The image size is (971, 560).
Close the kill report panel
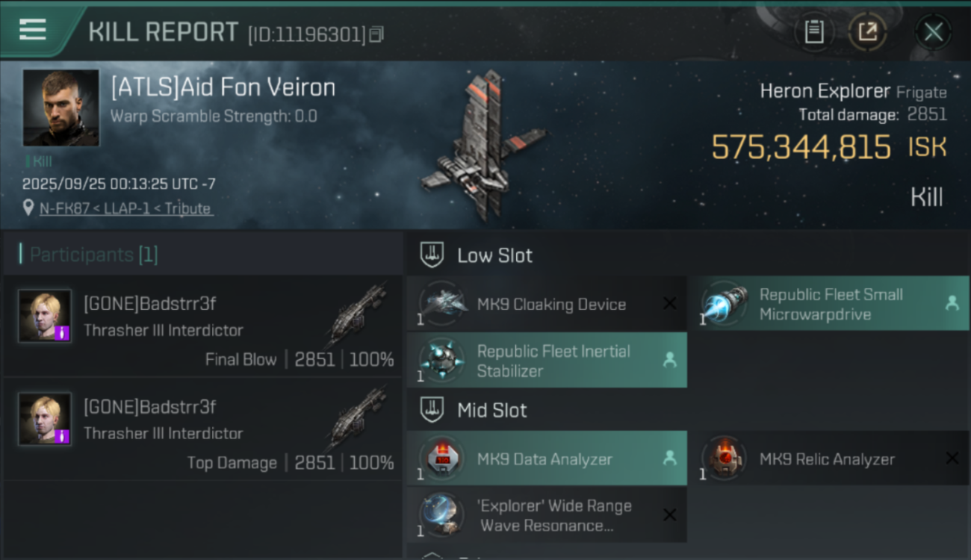933,32
